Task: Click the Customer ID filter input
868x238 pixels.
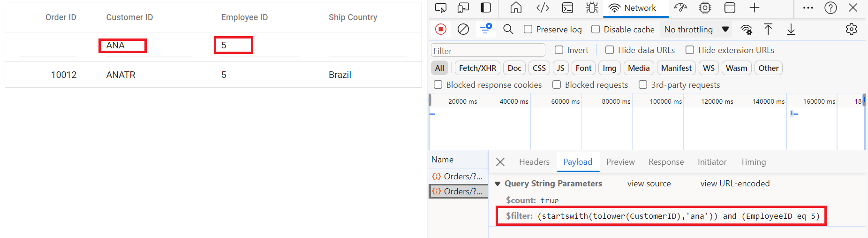Action: pyautogui.click(x=148, y=46)
